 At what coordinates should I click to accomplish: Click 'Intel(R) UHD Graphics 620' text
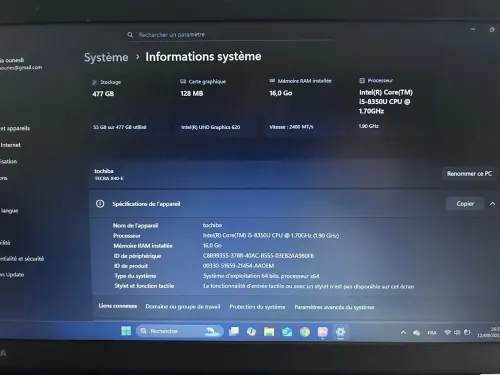[x=210, y=127]
